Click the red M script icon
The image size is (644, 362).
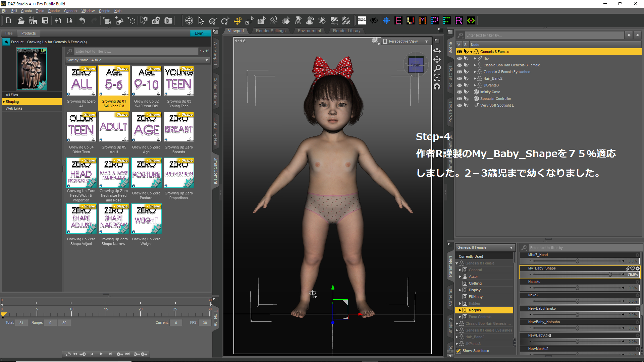423,21
